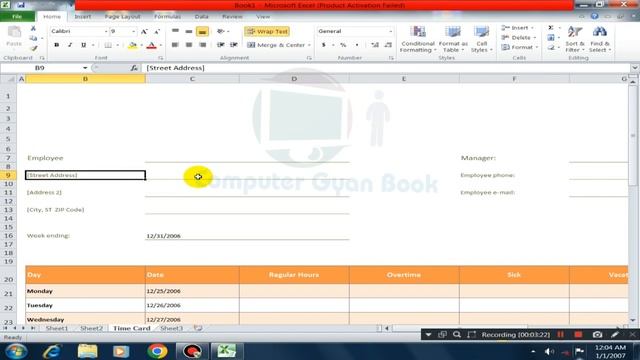The width and height of the screenshot is (640, 360).
Task: Click the Grow Font icon
Action: (x=144, y=31)
